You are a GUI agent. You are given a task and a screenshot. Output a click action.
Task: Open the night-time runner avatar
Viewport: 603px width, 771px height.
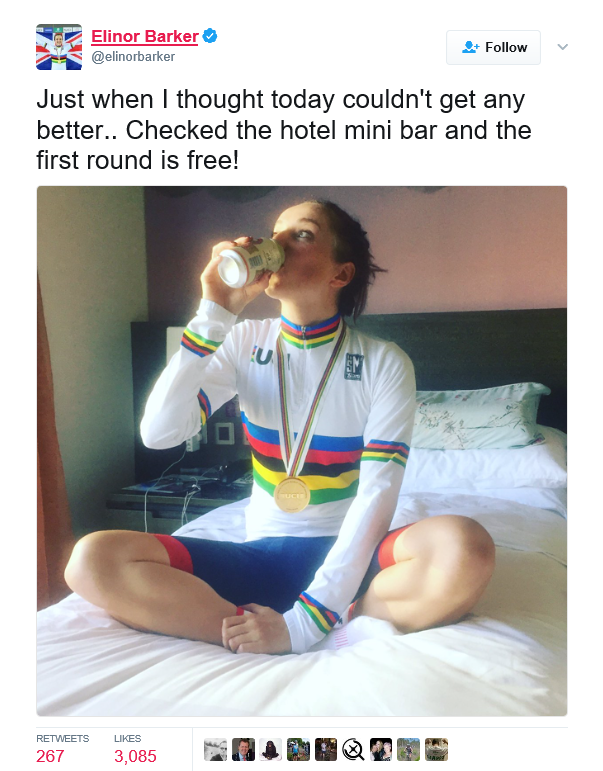click(326, 749)
